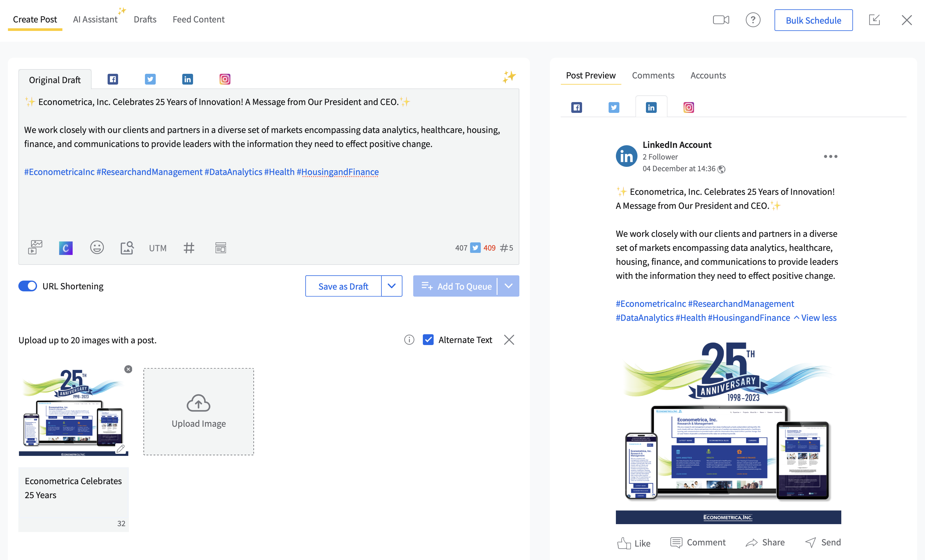Switch to the Post Preview tab

pos(591,75)
